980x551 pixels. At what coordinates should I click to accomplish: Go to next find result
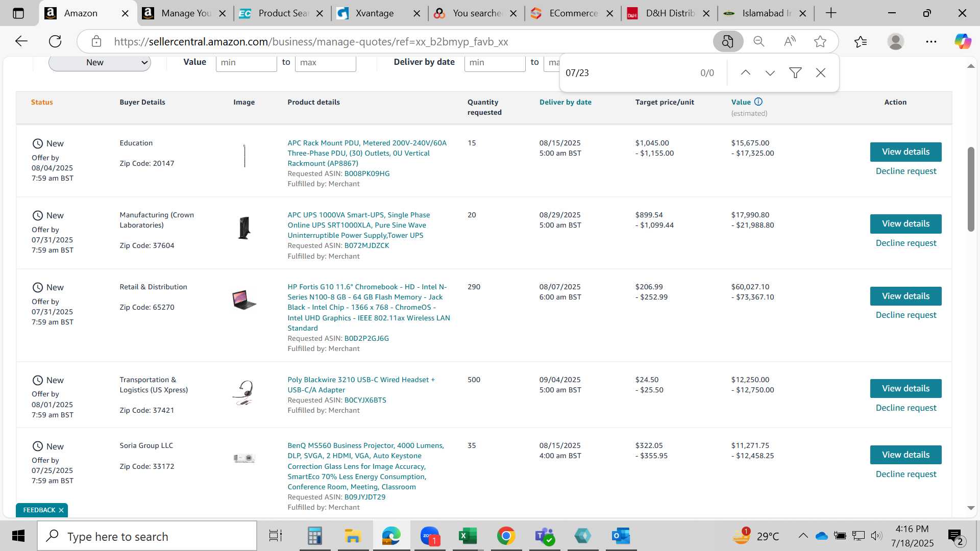click(x=770, y=73)
